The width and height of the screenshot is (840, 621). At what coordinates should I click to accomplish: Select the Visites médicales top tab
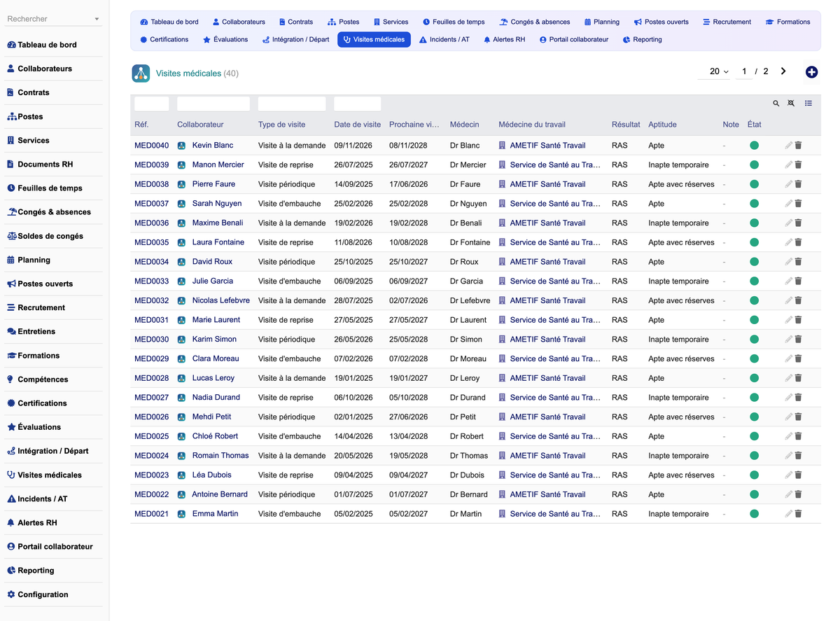click(374, 40)
